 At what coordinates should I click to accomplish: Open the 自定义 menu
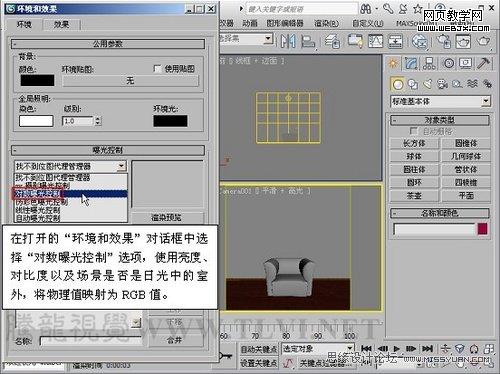[x=368, y=23]
